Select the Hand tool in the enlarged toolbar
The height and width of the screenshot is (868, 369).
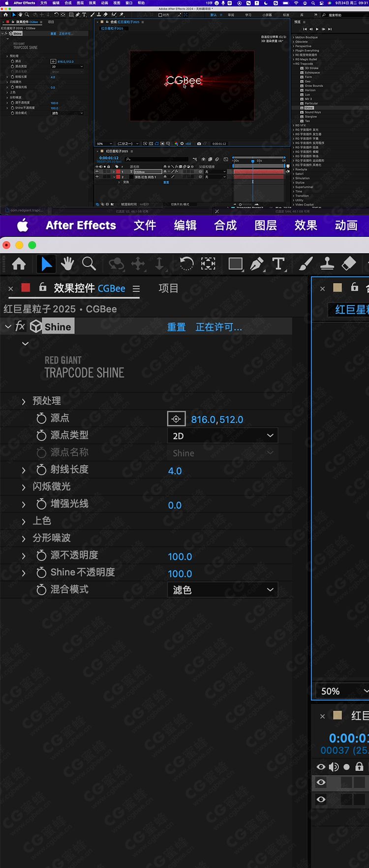point(67,264)
